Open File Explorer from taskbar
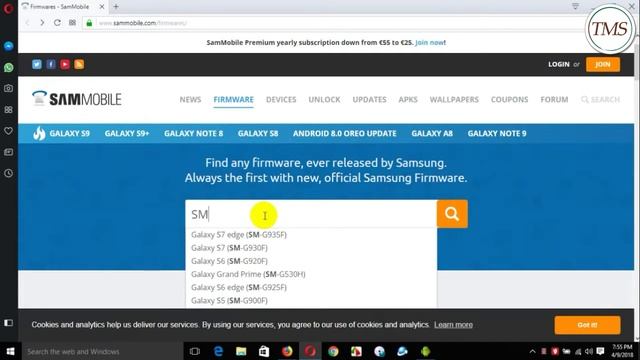The height and width of the screenshot is (360, 640). pyautogui.click(x=241, y=351)
